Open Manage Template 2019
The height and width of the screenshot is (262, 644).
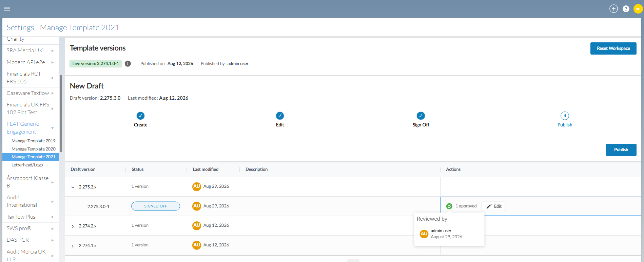coord(33,141)
